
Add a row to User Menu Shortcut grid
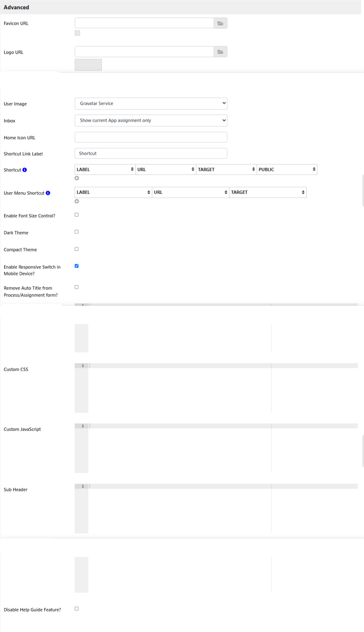77,202
